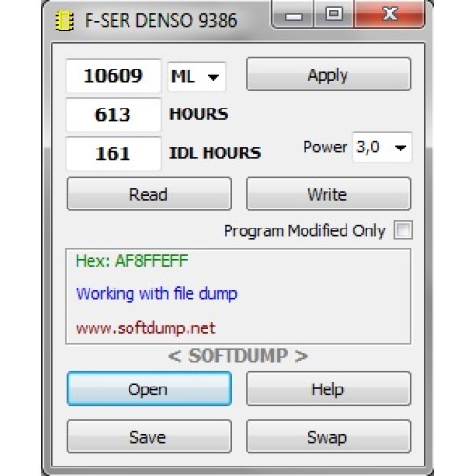
Task: Enable Program Modified Only checkbox
Action: coord(403,229)
